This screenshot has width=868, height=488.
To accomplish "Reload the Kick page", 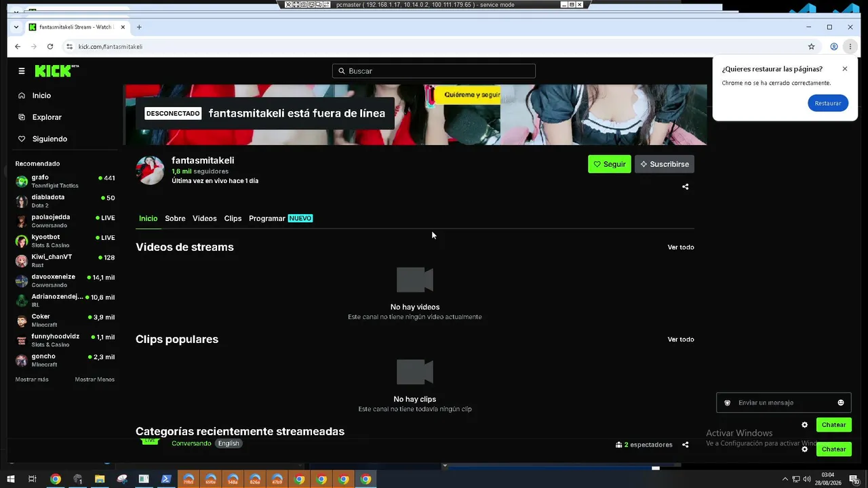I will (x=50, y=47).
